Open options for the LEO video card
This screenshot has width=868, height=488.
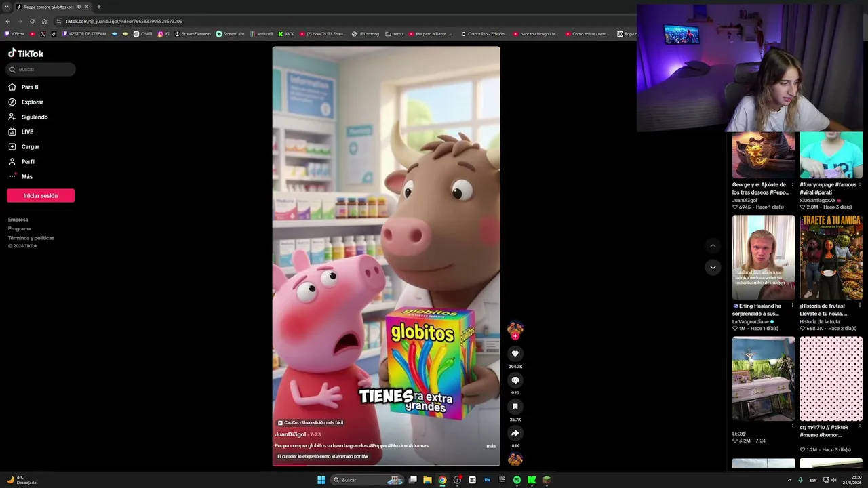(792, 427)
